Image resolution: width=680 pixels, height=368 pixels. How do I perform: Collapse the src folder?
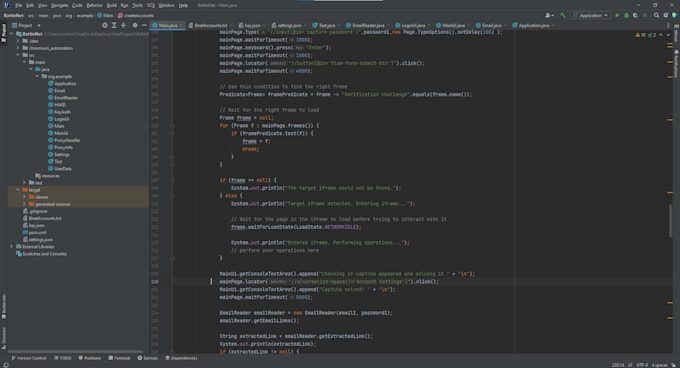pyautogui.click(x=18, y=55)
